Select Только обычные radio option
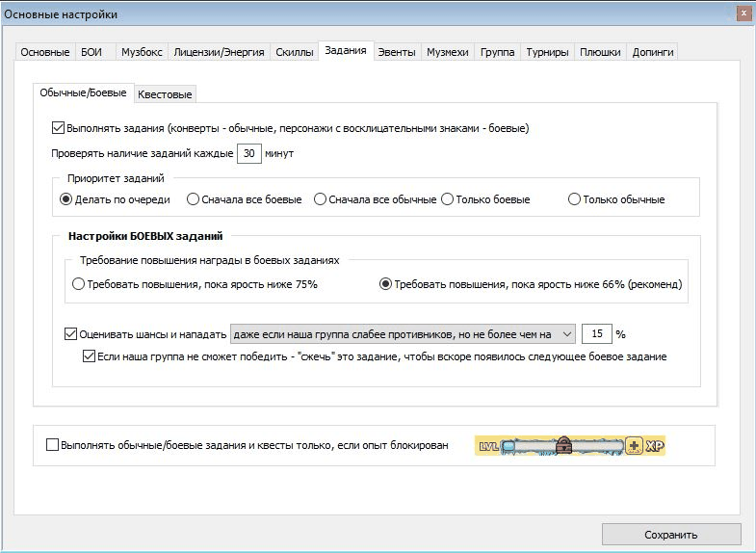 click(x=574, y=199)
